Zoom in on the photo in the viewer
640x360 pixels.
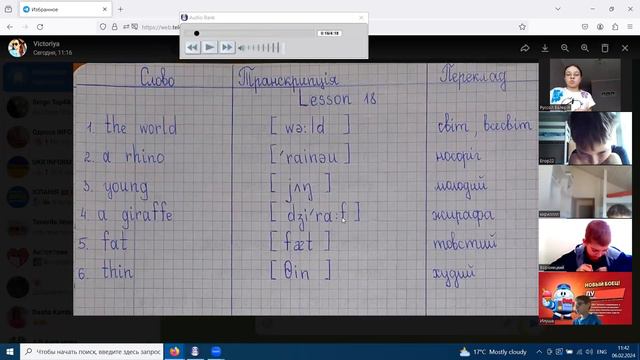click(x=585, y=48)
